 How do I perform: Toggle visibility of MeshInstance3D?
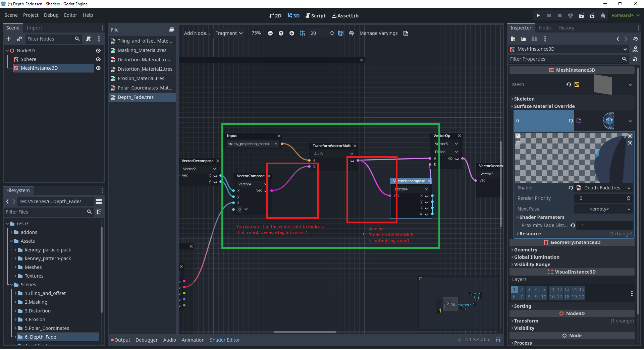tap(98, 68)
